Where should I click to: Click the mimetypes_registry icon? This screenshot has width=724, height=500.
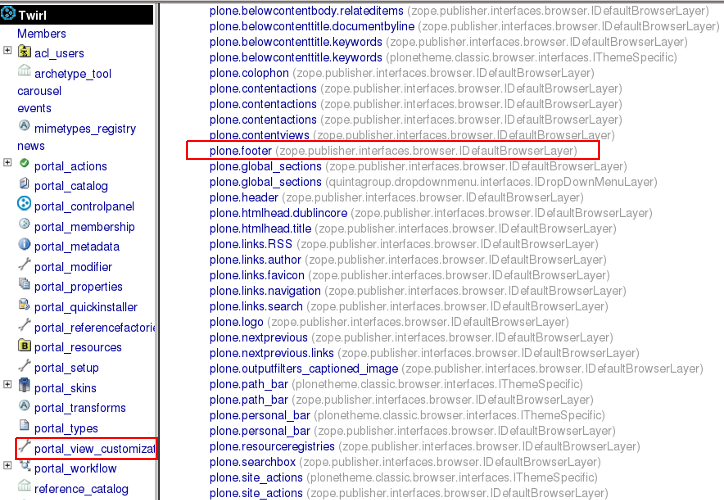(x=24, y=126)
